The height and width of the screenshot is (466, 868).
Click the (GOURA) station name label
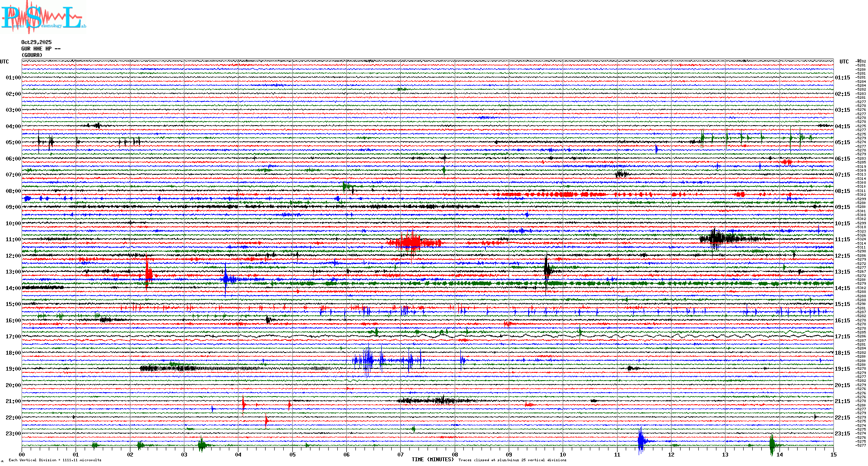32,55
